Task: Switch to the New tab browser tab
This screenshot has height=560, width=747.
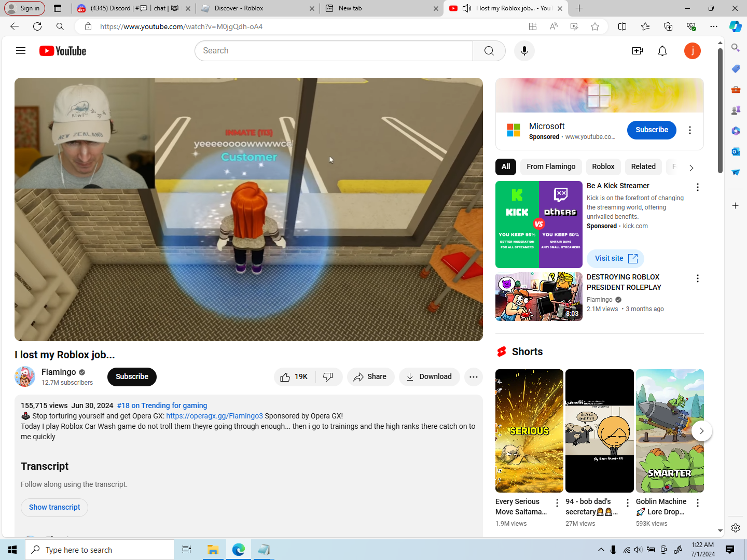Action: point(382,8)
